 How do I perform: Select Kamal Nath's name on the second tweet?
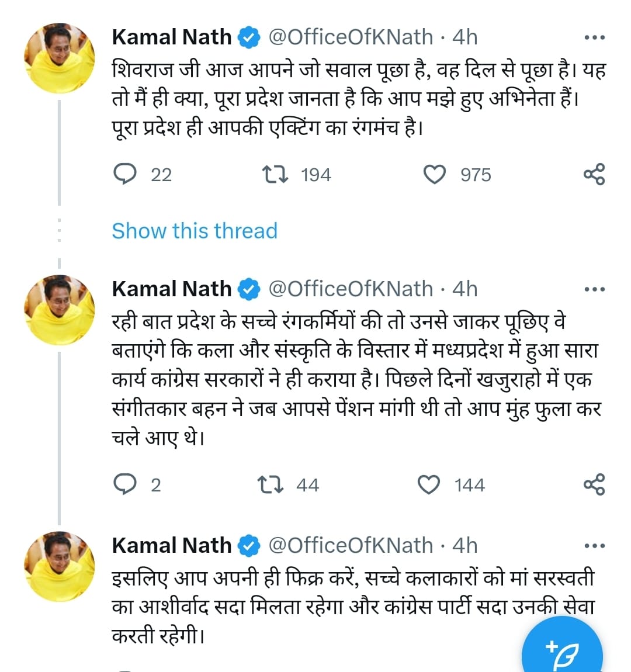coord(171,287)
